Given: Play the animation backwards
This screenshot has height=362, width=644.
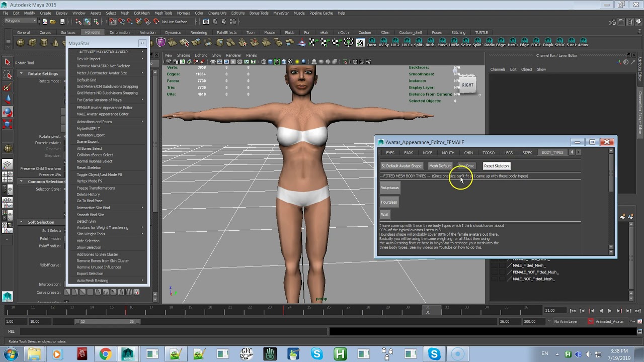Looking at the screenshot, I should [x=600, y=311].
